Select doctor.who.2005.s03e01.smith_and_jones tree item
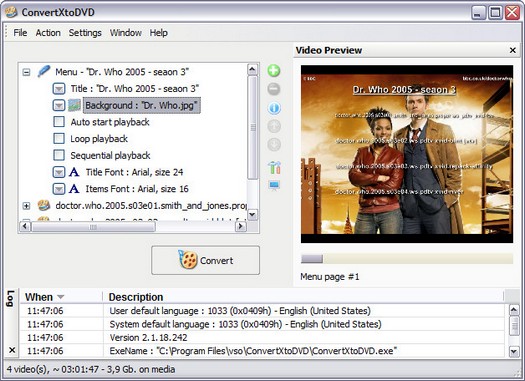This screenshot has height=381, width=525. click(151, 206)
